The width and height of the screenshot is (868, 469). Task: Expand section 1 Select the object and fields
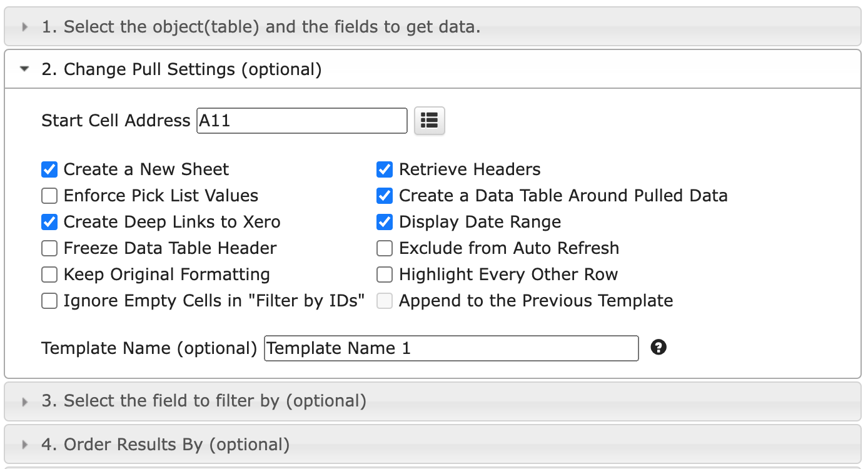pyautogui.click(x=260, y=27)
